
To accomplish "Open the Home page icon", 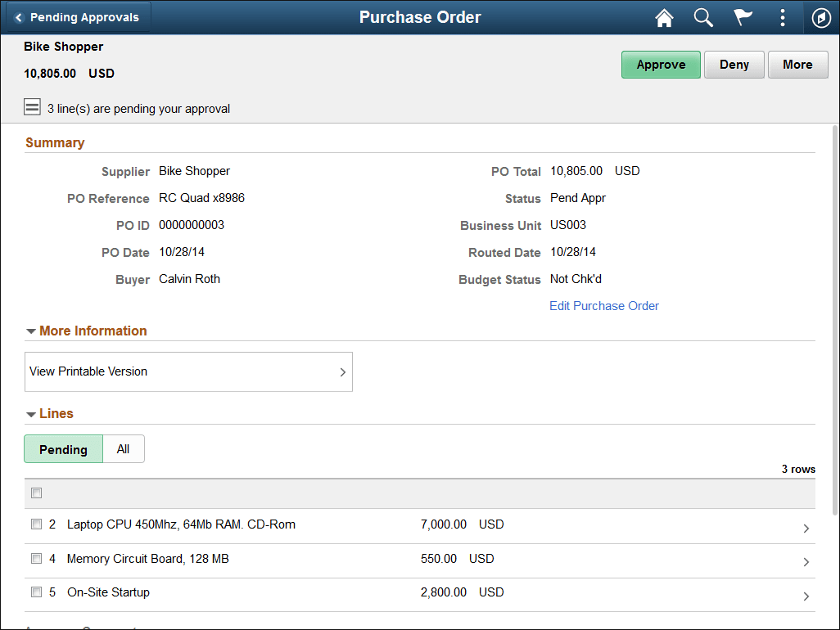I will coord(664,17).
